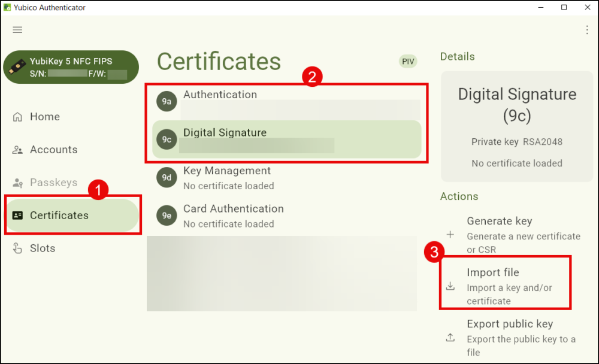
Task: Select the 9a Authentication slot badge
Action: click(x=167, y=102)
